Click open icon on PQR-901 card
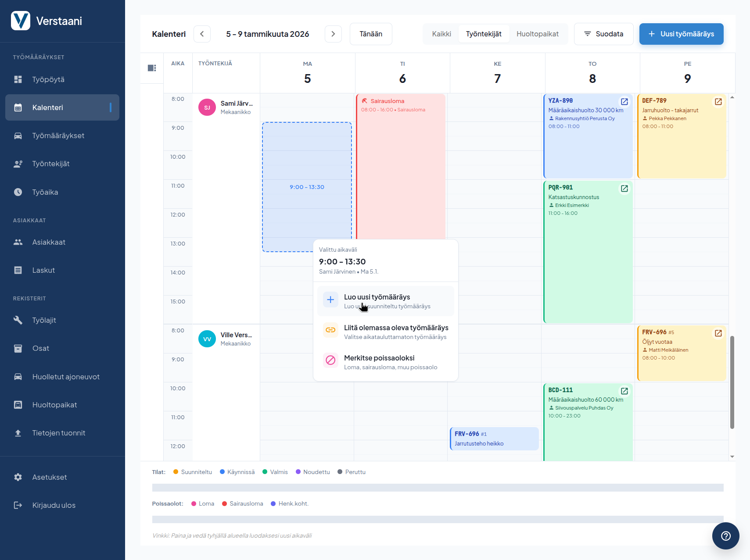Image resolution: width=750 pixels, height=560 pixels. [x=624, y=189]
